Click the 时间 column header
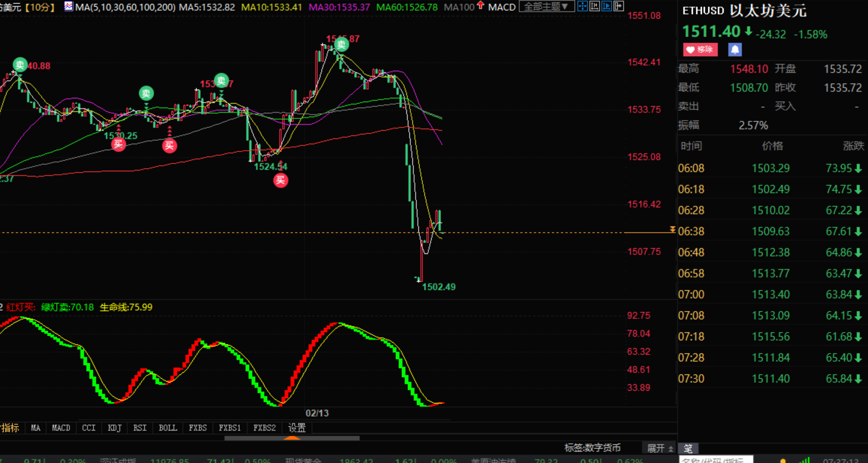Image resolution: width=868 pixels, height=463 pixels. 691,146
